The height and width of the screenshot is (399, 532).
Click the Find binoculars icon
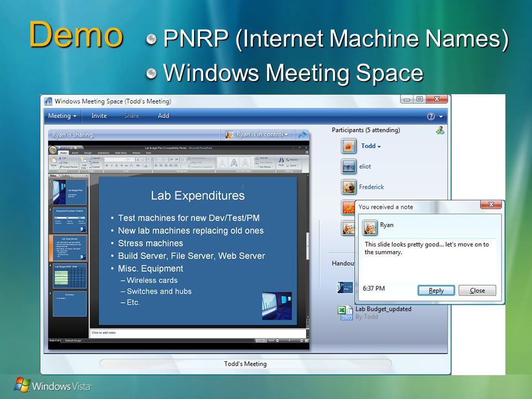281,160
